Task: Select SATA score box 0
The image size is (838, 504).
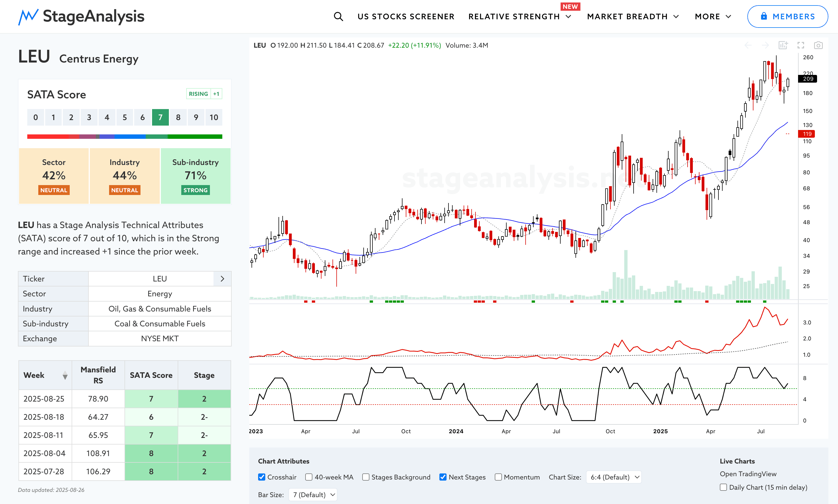Action: pos(36,118)
